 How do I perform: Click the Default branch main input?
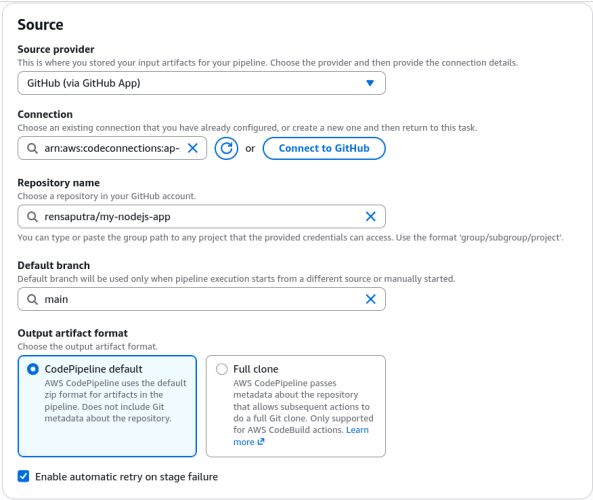202,299
